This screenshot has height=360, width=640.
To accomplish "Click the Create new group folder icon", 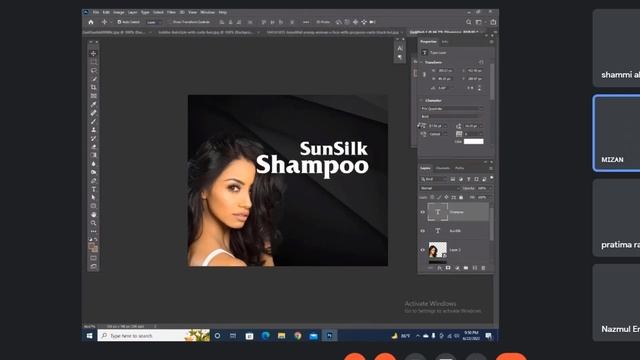I will click(466, 268).
